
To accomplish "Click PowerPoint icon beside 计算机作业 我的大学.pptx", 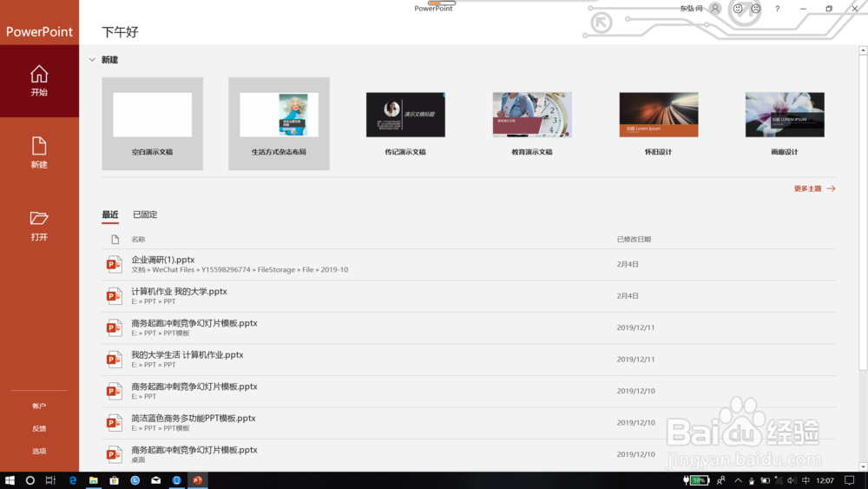I will coord(114,295).
